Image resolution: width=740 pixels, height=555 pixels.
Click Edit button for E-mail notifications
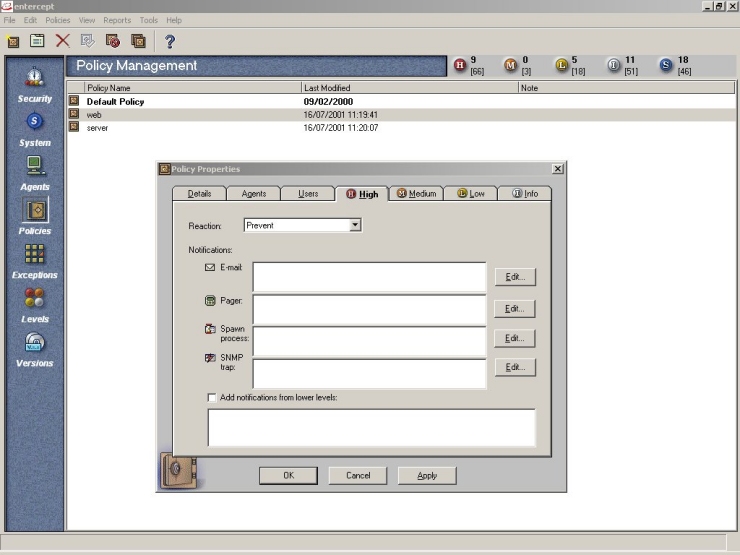(x=515, y=277)
